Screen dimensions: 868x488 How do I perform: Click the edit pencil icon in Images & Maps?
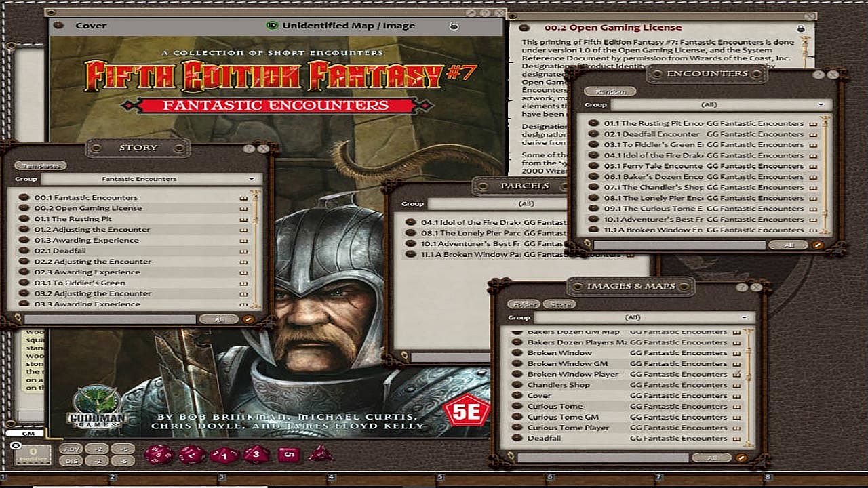click(741, 458)
